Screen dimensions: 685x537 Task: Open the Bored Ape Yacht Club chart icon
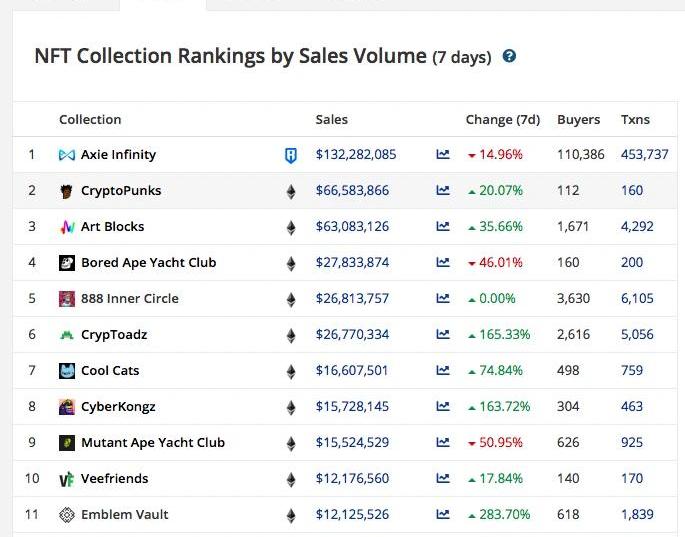coord(443,263)
